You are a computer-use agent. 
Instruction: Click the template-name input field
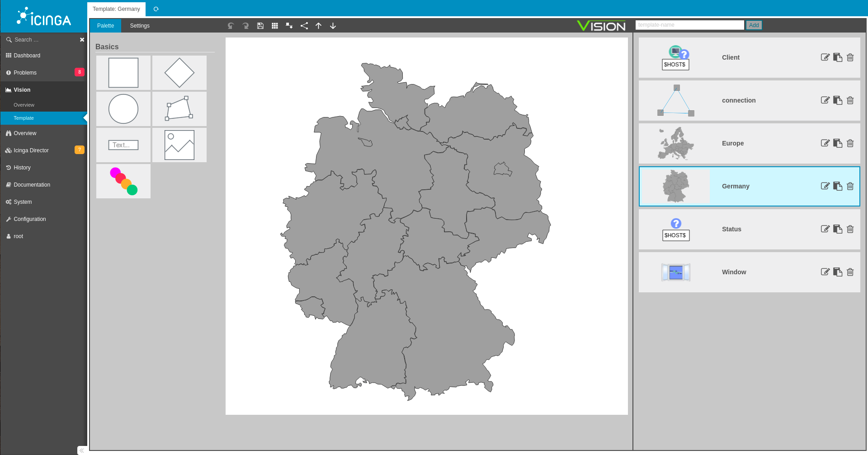point(689,25)
